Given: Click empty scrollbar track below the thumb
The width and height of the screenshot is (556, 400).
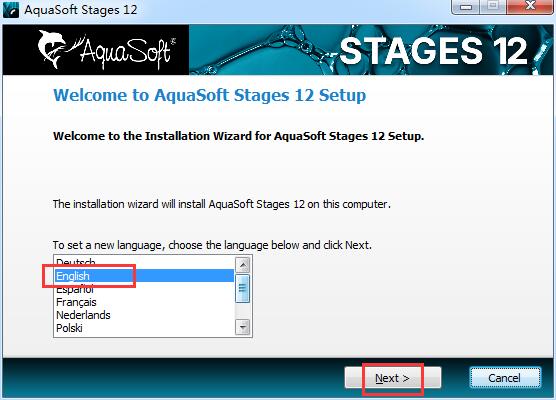Looking at the screenshot, I should (x=243, y=311).
